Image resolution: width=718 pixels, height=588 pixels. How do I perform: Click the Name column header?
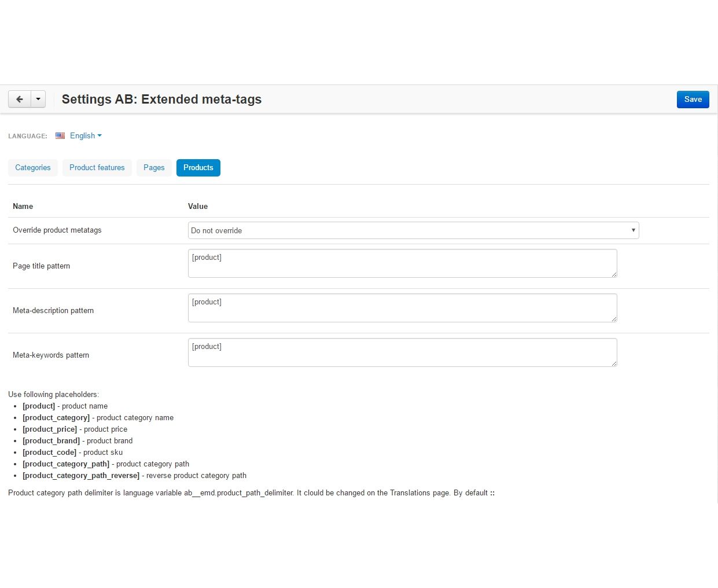tap(23, 207)
